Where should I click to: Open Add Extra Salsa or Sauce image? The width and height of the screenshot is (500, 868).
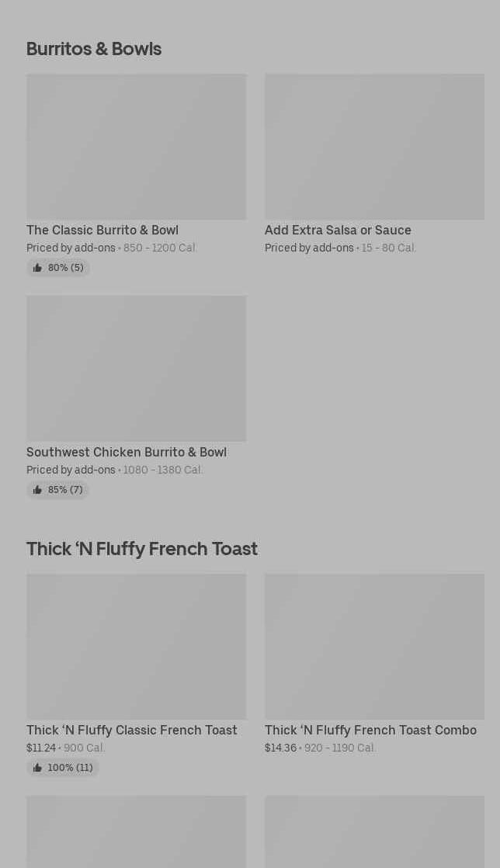click(x=374, y=147)
